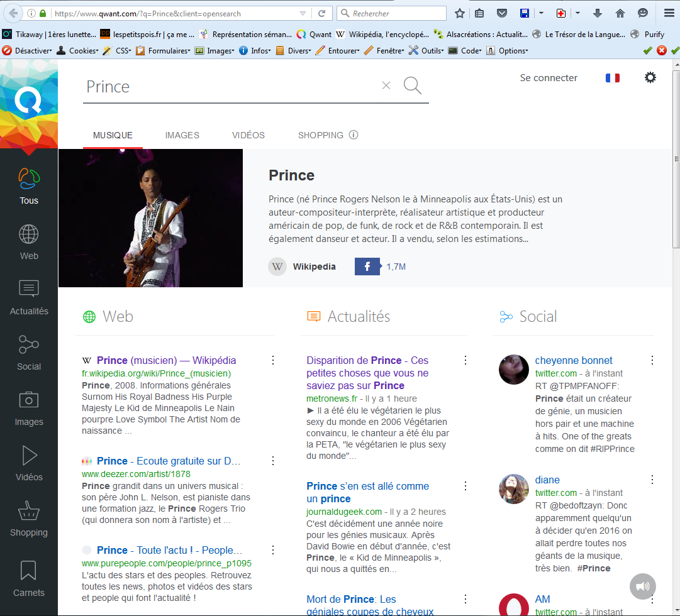Open the Prince Deezer result link
The height and width of the screenshot is (616, 680).
168,461
